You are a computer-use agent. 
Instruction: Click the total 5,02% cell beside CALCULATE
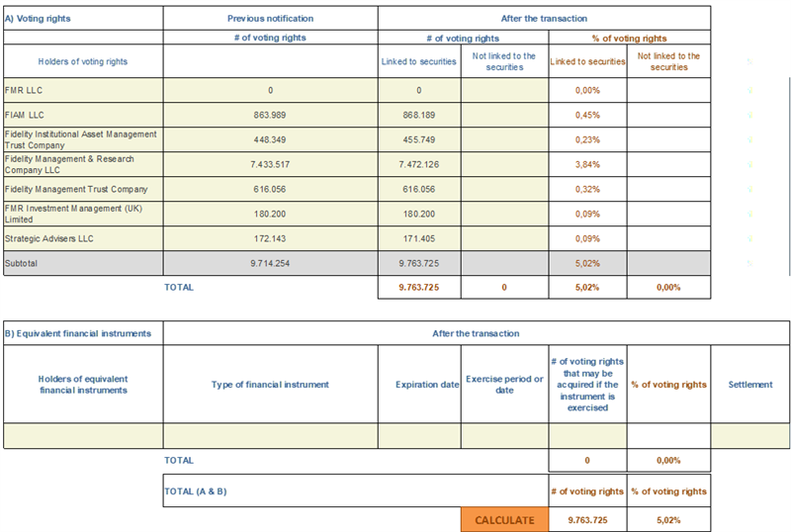pyautogui.click(x=667, y=519)
